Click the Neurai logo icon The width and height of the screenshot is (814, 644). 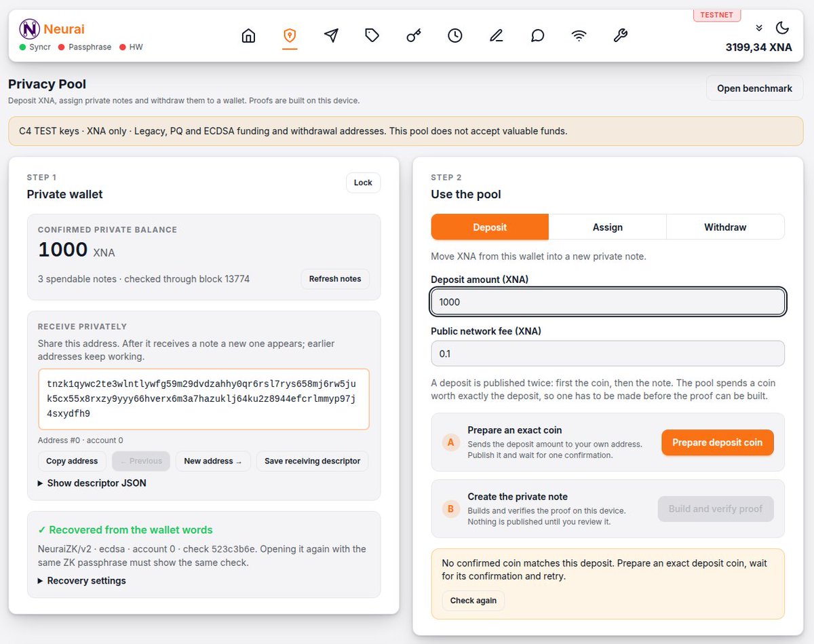pyautogui.click(x=29, y=29)
